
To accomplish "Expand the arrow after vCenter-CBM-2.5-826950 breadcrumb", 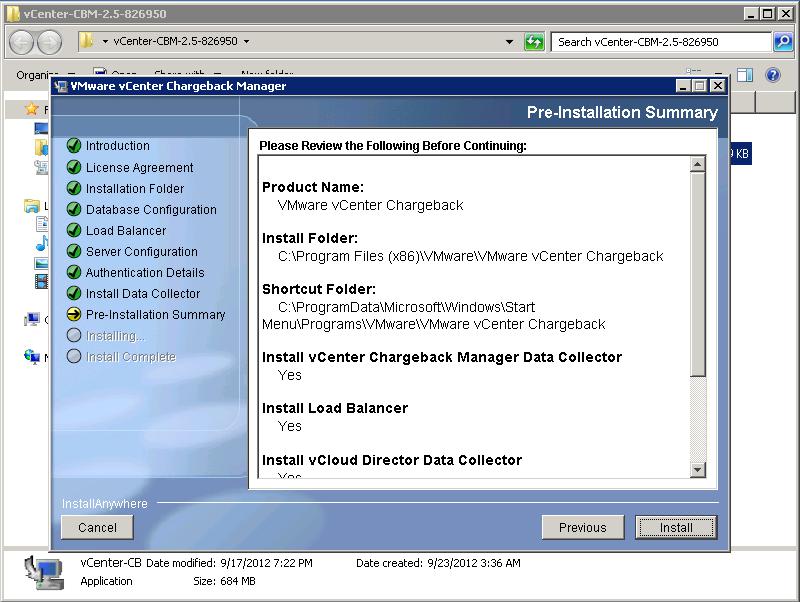I will point(246,41).
